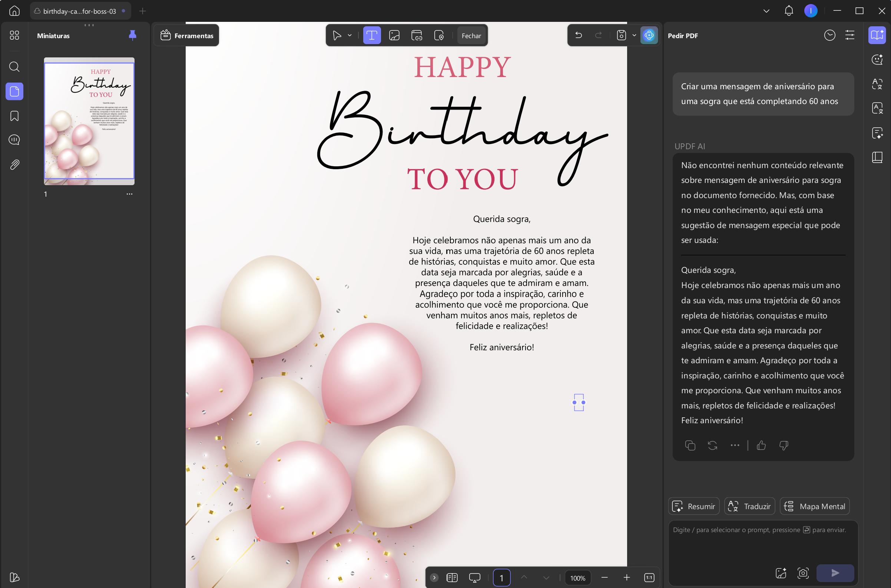Open the attachments paperclip panel
Screen dimensions: 891x588
tap(14, 165)
